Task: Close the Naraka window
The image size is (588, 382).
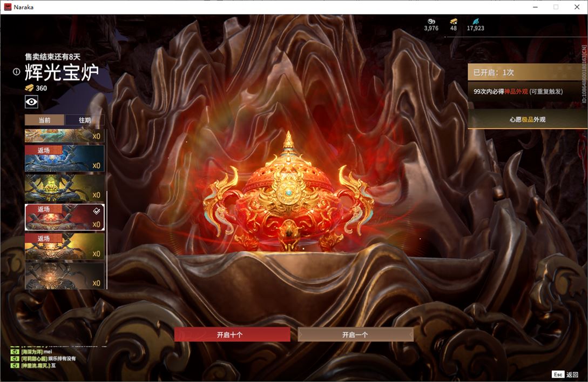Action: [577, 7]
